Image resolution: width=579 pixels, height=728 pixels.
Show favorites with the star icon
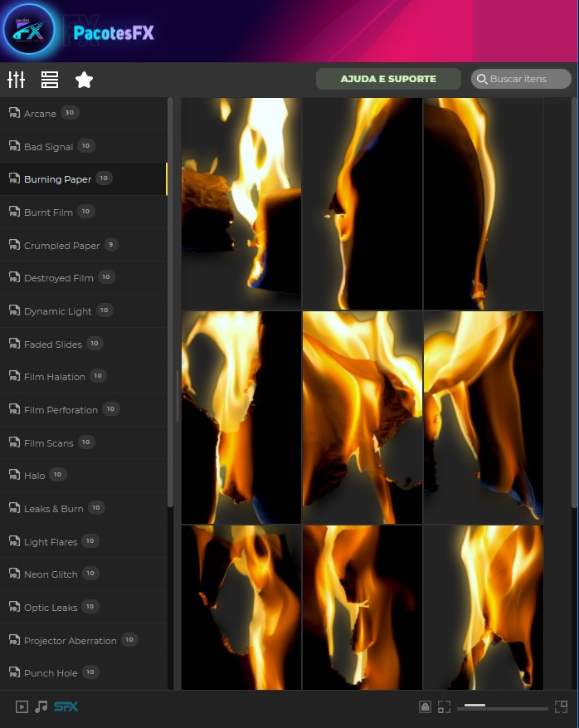click(84, 80)
